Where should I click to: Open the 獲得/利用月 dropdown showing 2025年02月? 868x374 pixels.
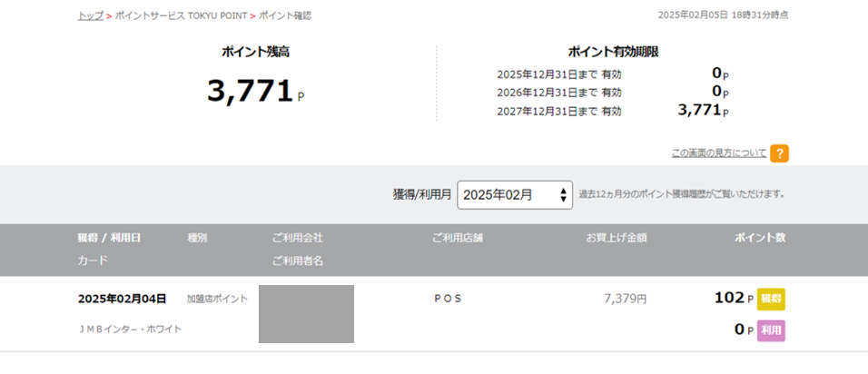[515, 195]
